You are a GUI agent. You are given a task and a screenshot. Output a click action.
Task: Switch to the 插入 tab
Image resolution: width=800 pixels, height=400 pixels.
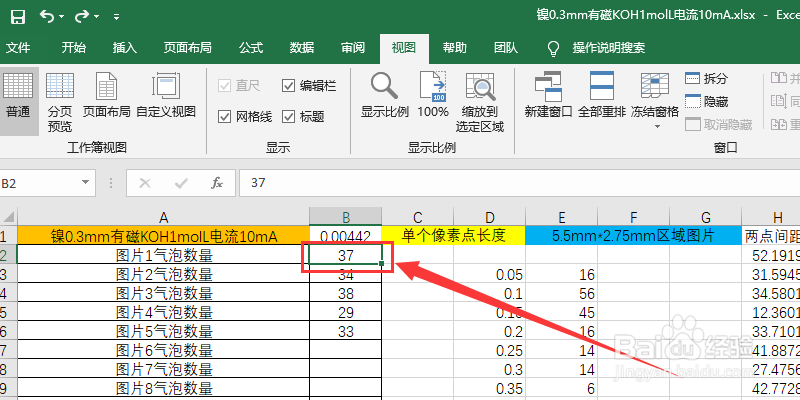[x=124, y=48]
